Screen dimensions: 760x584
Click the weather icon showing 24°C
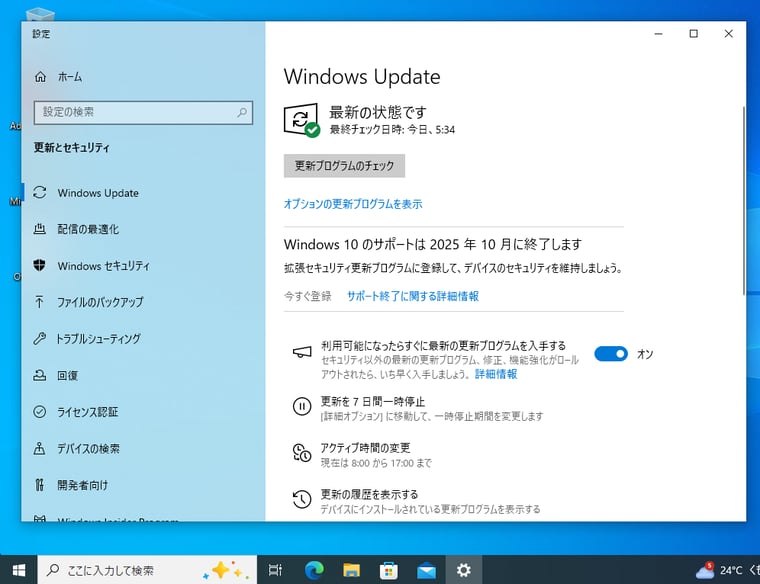pos(705,570)
